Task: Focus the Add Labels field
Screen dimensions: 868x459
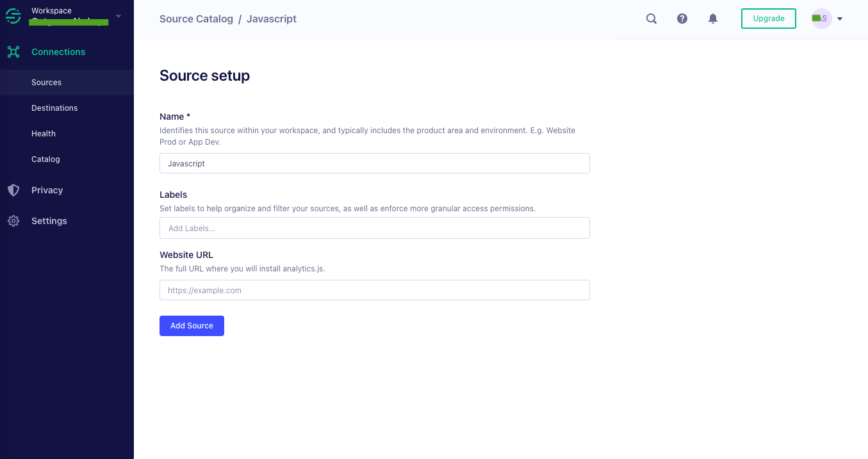Action: tap(374, 228)
